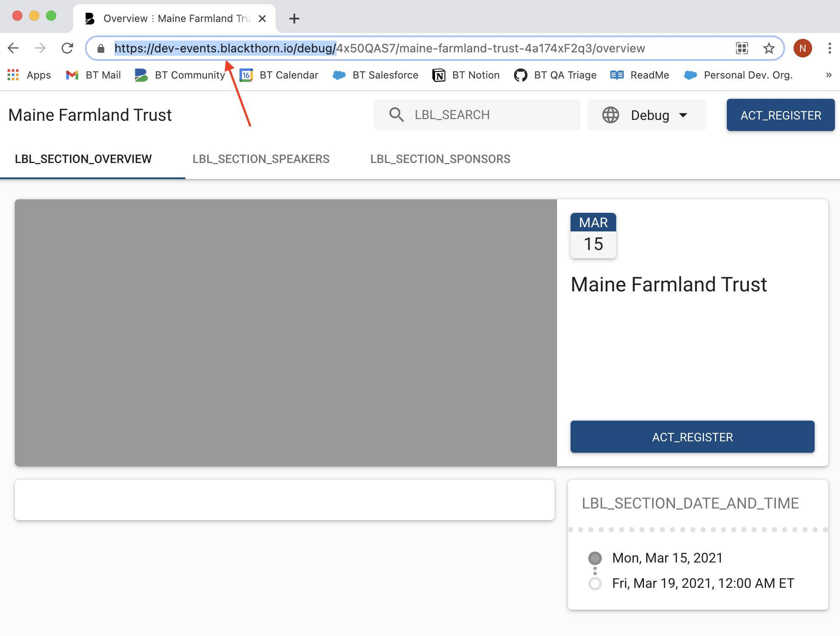Expand the Debug language dropdown
This screenshot has height=636, width=840.
tap(647, 115)
